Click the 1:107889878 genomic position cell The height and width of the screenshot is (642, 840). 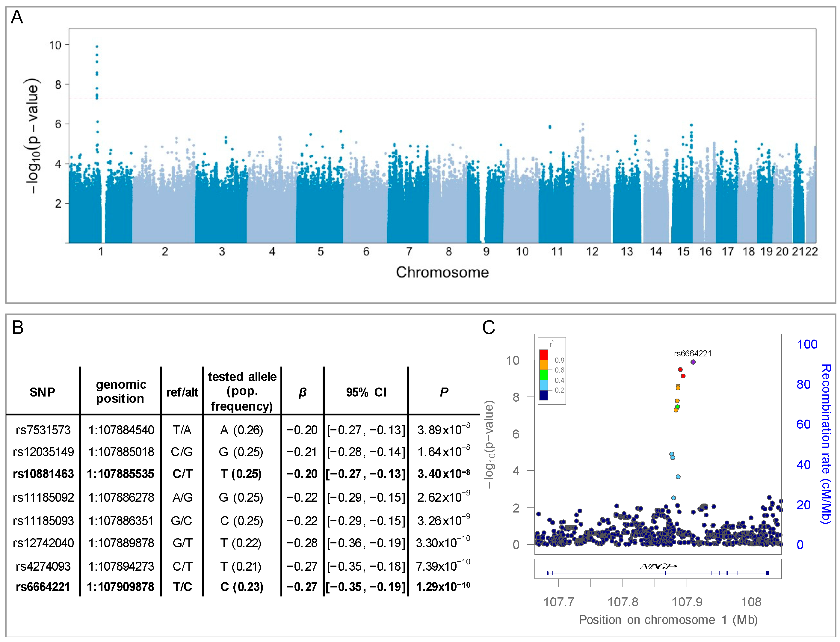[x=121, y=542]
